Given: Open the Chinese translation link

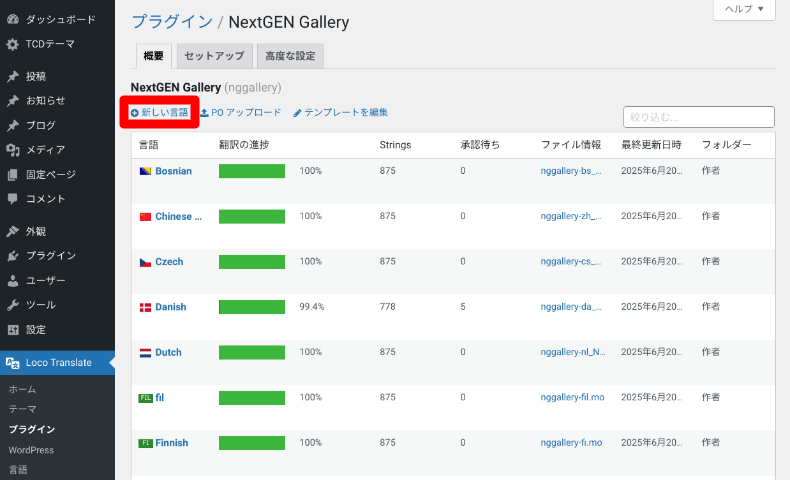Looking at the screenshot, I should pos(178,217).
